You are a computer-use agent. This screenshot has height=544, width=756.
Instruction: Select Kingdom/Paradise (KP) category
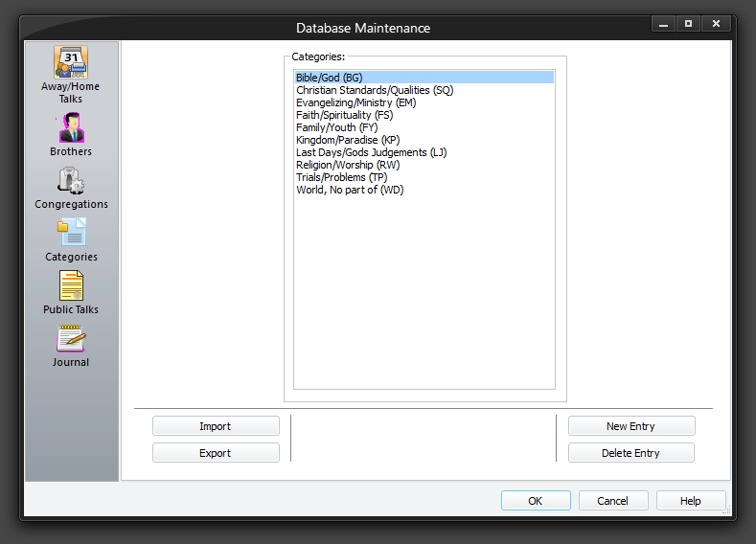(424, 140)
